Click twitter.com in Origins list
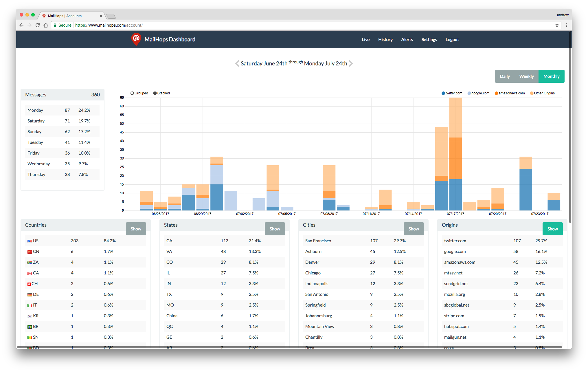 [455, 241]
